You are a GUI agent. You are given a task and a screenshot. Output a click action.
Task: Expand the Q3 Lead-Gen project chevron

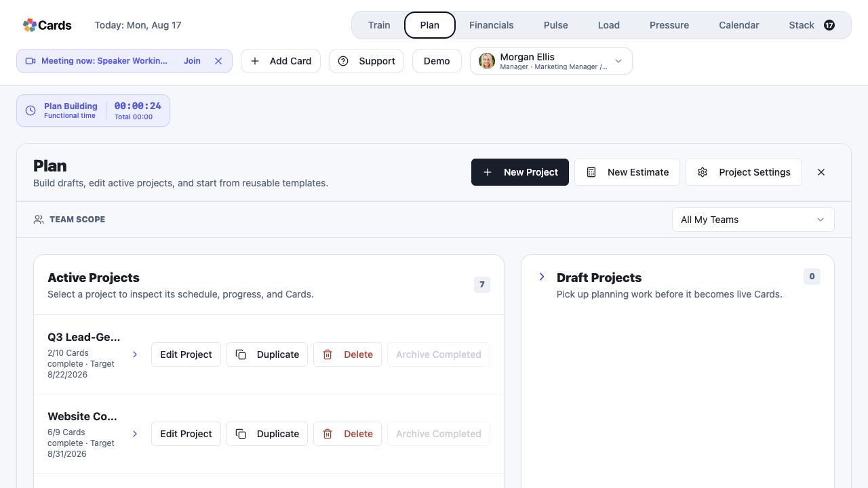coord(135,354)
